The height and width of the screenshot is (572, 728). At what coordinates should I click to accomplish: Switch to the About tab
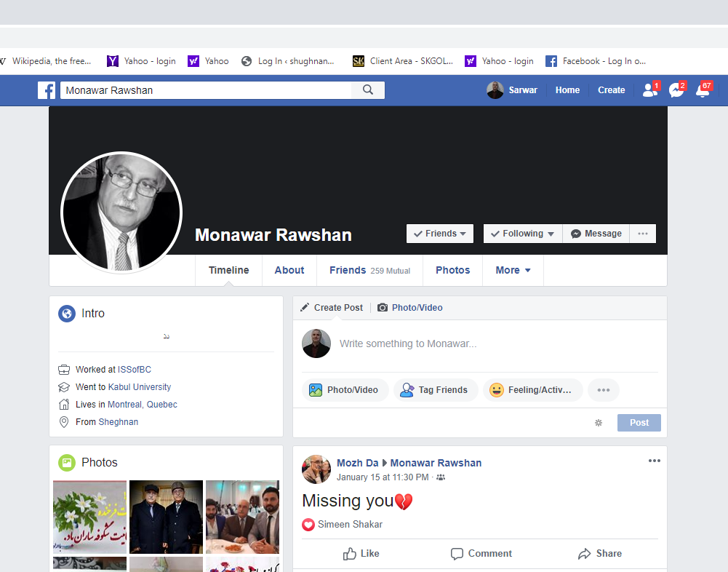click(x=289, y=271)
